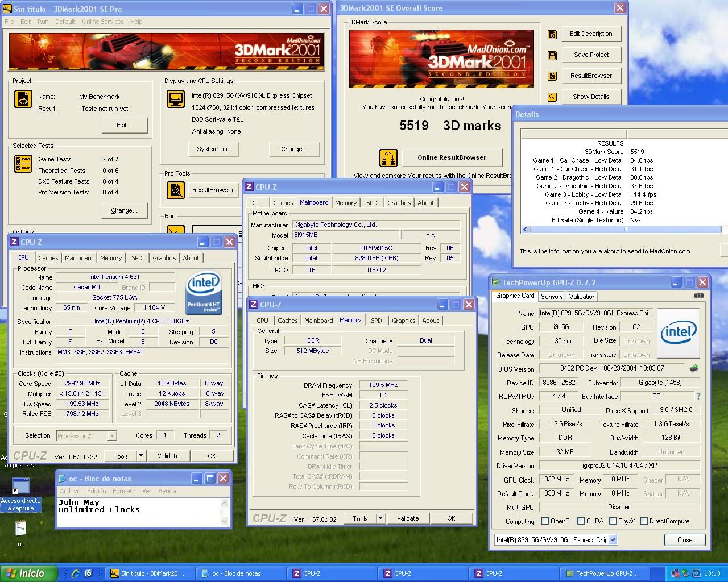
Task: Click the 3DMark2001 taskbar button
Action: (150, 573)
